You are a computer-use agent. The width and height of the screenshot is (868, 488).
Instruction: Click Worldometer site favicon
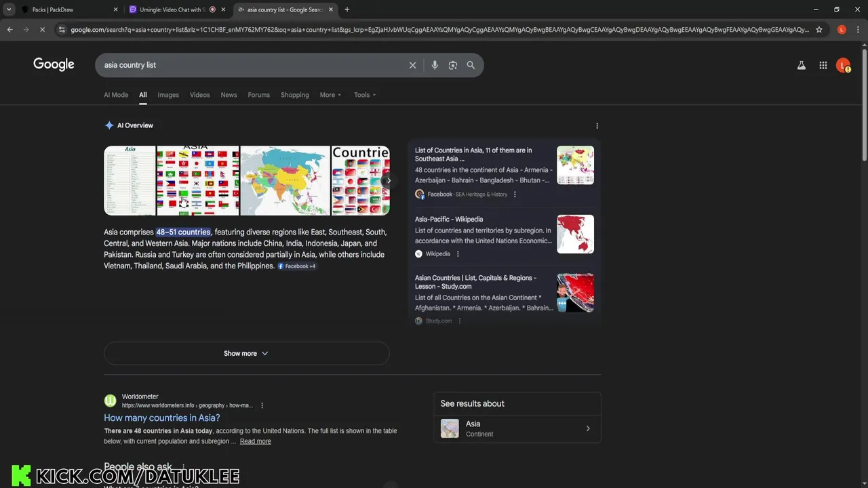tap(110, 401)
